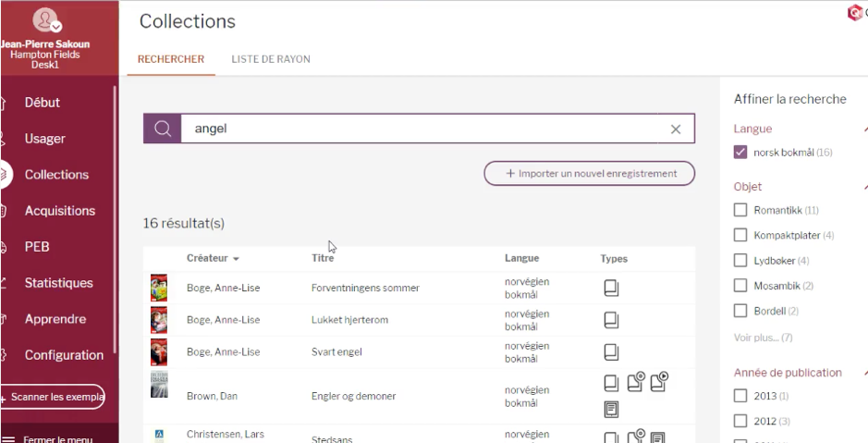The height and width of the screenshot is (443, 868).
Task: Click the hamburger icon beside Fermer le menu
Action: click(x=8, y=440)
